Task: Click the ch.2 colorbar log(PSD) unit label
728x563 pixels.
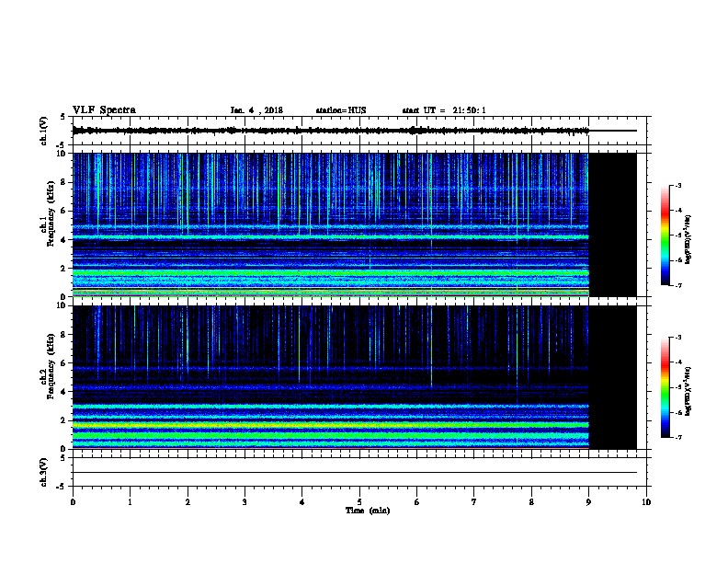Action: [x=688, y=391]
